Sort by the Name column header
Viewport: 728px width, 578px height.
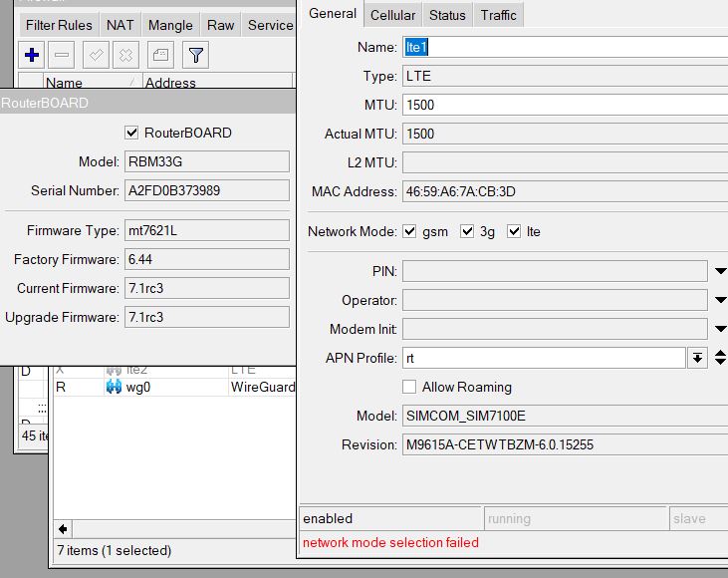tap(93, 82)
